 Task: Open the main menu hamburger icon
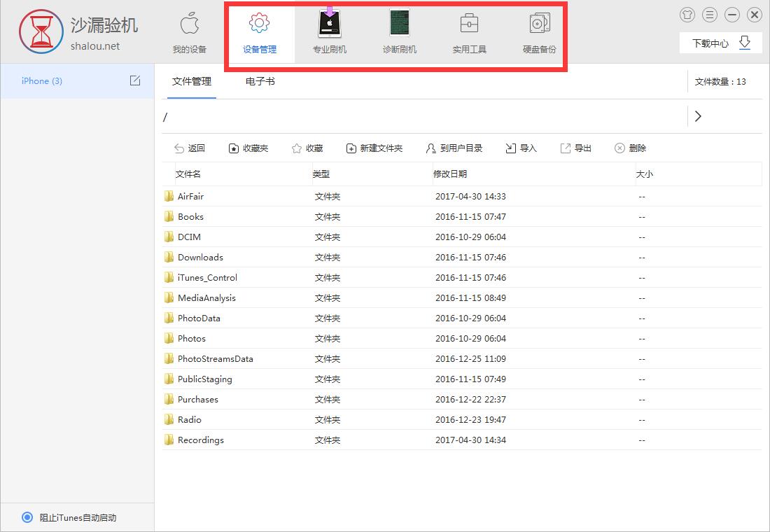(710, 15)
